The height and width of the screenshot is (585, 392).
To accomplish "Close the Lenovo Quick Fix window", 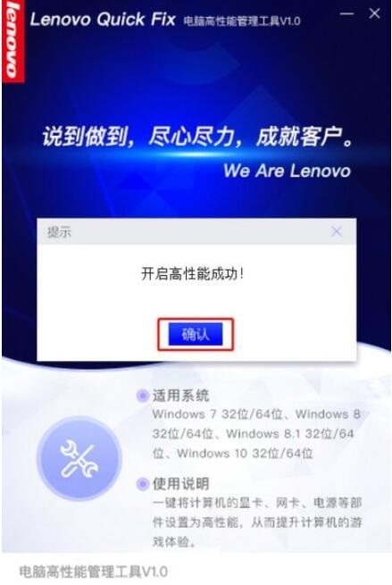I will click(374, 13).
